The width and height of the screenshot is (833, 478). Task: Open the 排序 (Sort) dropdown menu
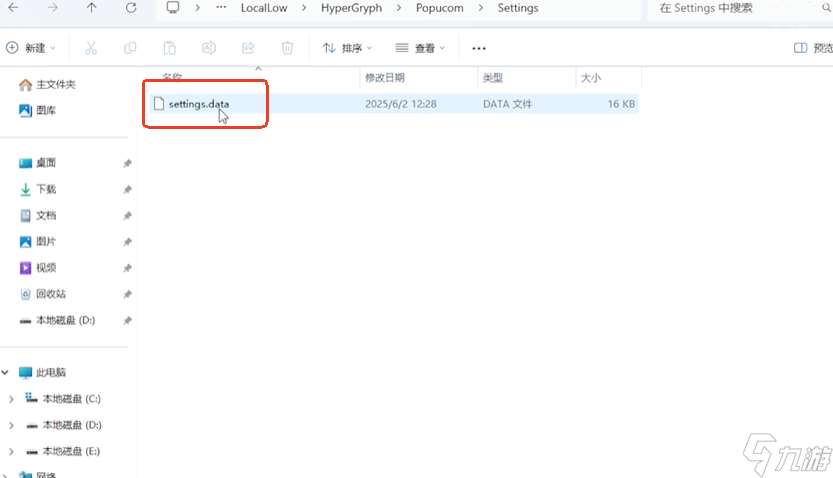click(x=347, y=48)
